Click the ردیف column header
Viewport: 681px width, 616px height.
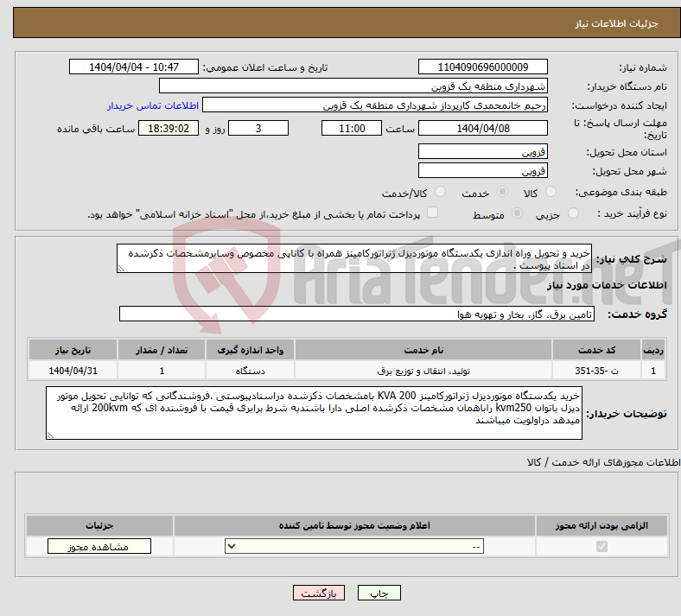pos(653,350)
